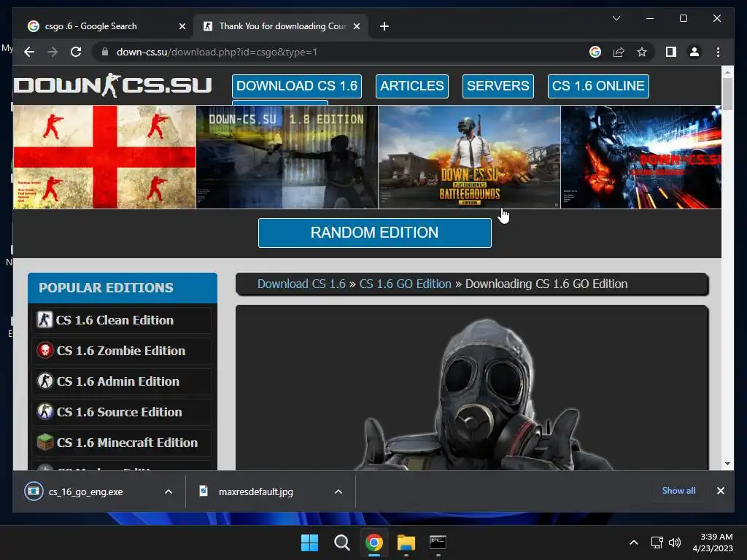747x560 pixels.
Task: Show hidden system tray icons
Action: pyautogui.click(x=634, y=542)
